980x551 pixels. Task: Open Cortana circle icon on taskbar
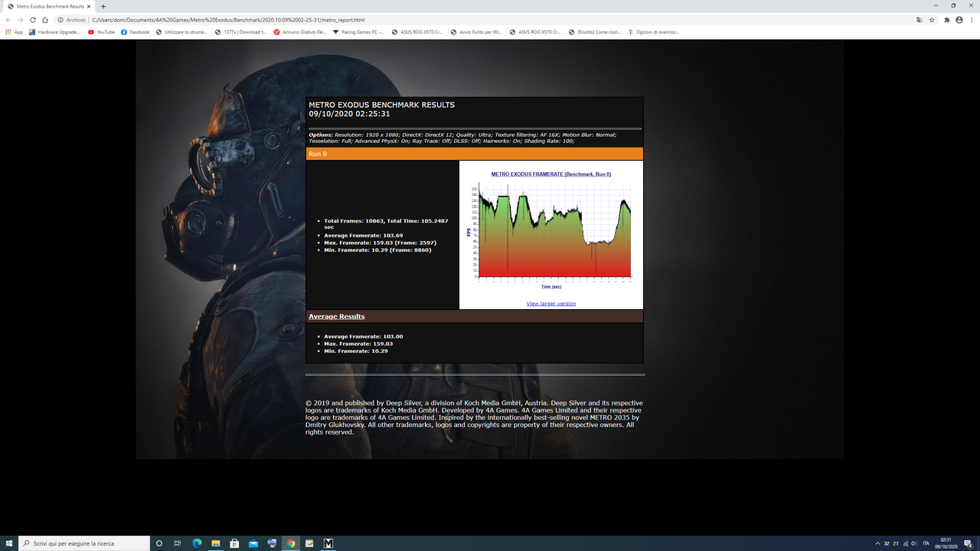[x=159, y=543]
